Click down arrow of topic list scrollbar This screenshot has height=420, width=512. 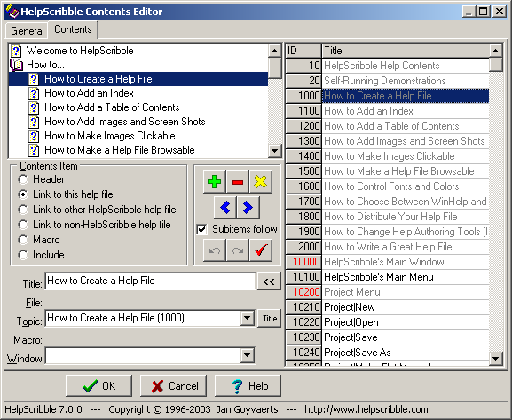496,359
